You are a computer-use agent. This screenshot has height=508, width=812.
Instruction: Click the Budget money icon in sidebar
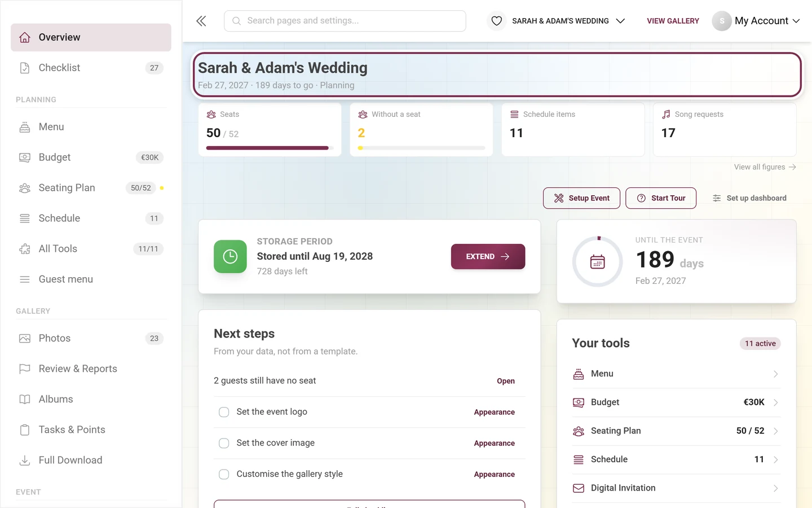point(25,157)
